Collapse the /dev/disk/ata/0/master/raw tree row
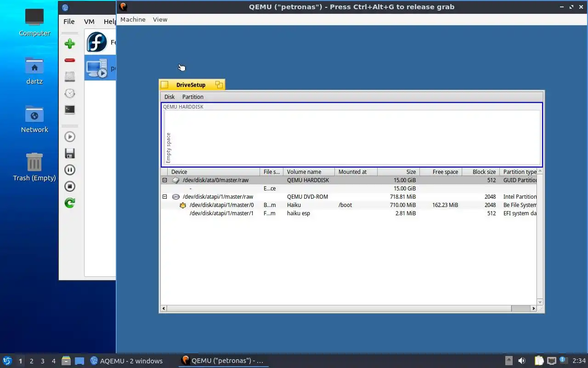The image size is (588, 368). point(164,180)
